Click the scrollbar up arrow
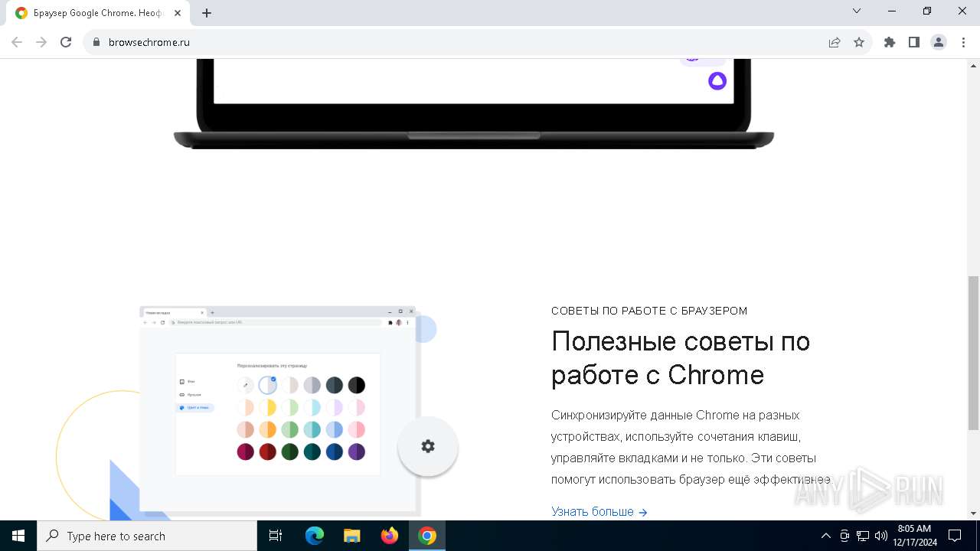980x551 pixels. [x=973, y=64]
